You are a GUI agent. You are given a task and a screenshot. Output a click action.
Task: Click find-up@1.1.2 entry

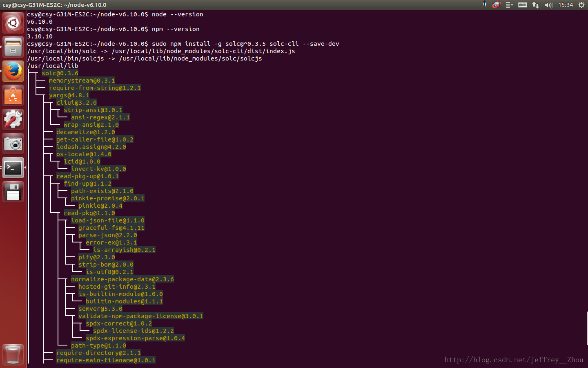click(x=87, y=184)
